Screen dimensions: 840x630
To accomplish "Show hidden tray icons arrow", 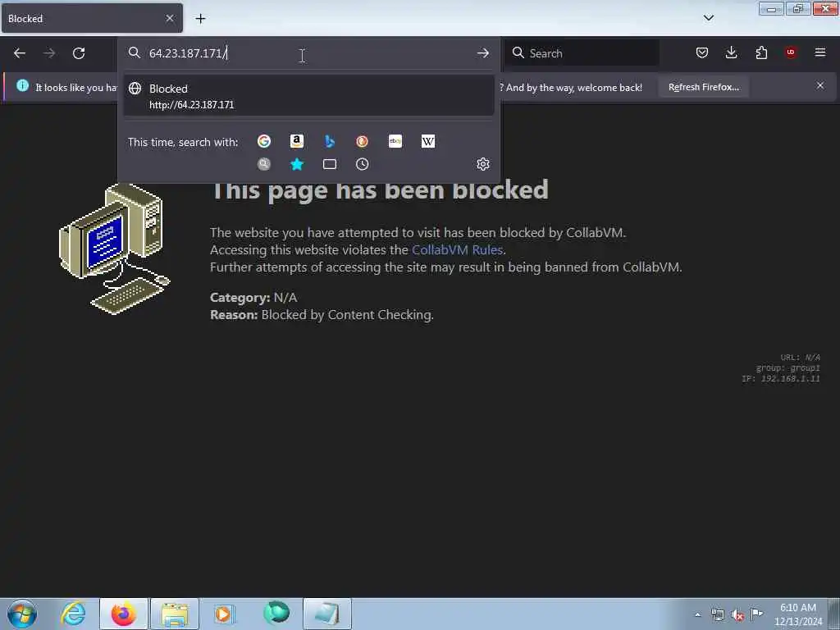I will pyautogui.click(x=697, y=614).
